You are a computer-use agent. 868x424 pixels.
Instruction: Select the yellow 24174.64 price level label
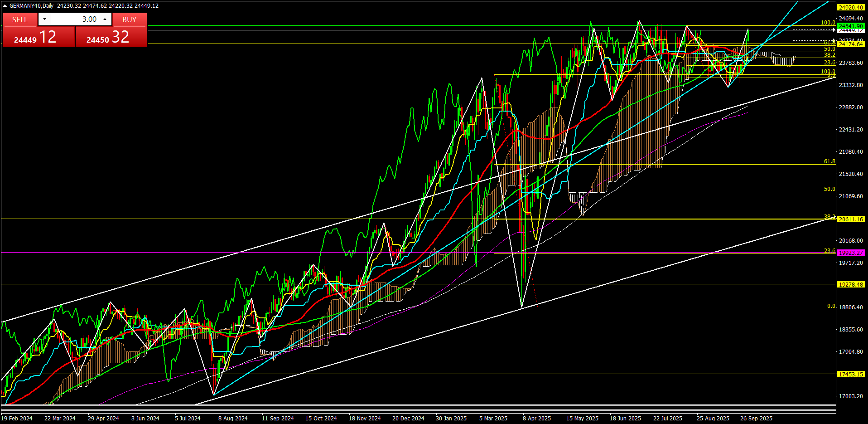click(x=850, y=44)
